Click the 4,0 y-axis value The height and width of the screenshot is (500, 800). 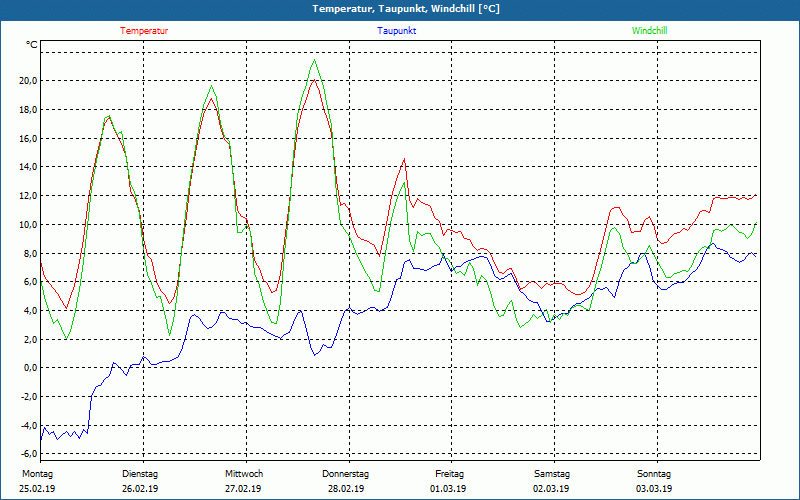pos(29,310)
